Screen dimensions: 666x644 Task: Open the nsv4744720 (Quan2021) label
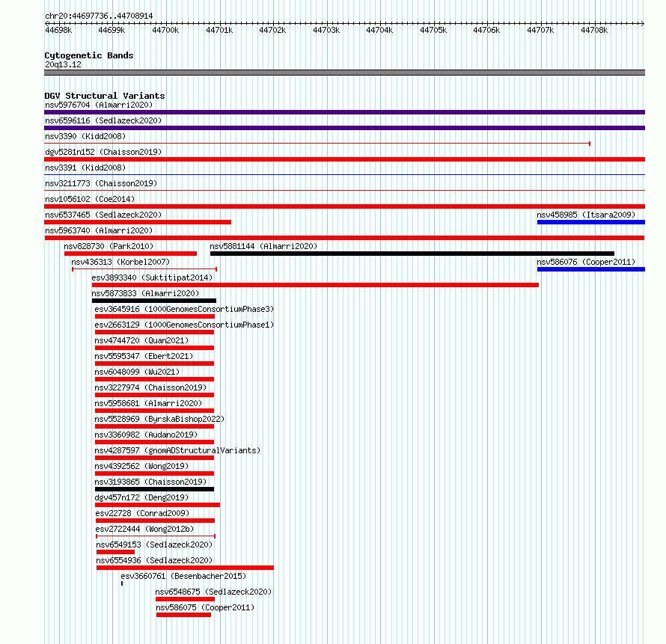click(x=141, y=340)
